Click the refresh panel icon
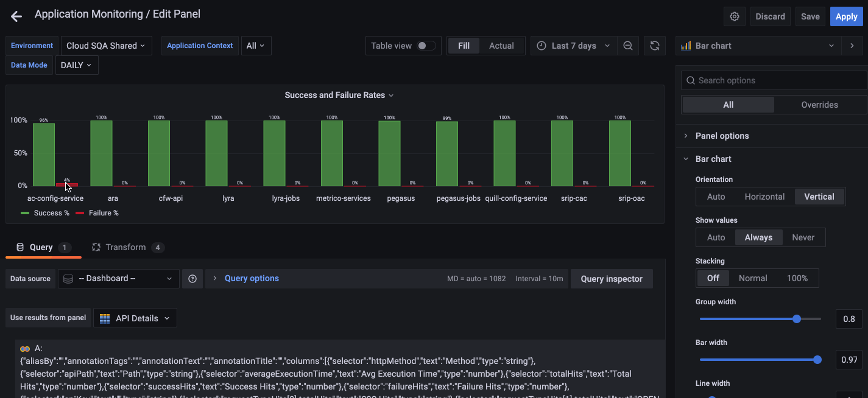 click(655, 45)
